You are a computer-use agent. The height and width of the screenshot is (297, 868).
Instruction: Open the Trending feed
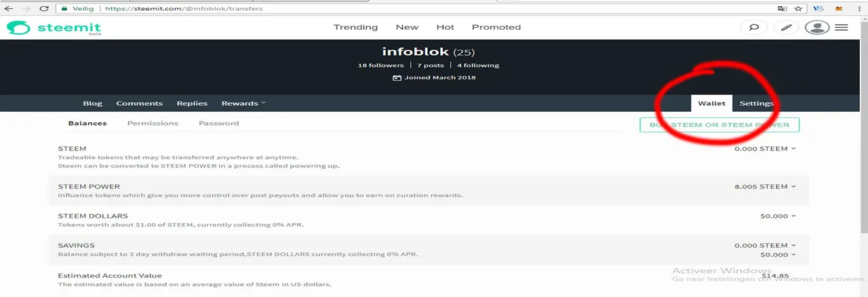pyautogui.click(x=355, y=27)
